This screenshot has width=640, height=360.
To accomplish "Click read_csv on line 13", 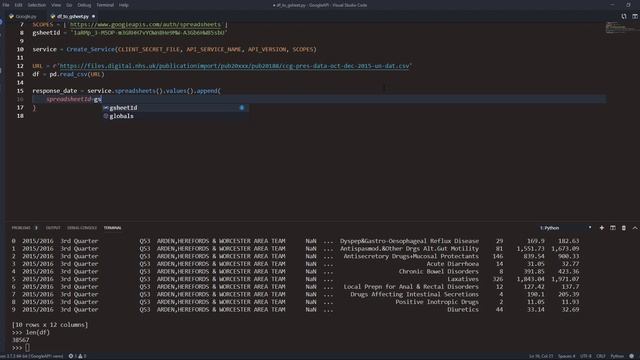I will tap(73, 74).
